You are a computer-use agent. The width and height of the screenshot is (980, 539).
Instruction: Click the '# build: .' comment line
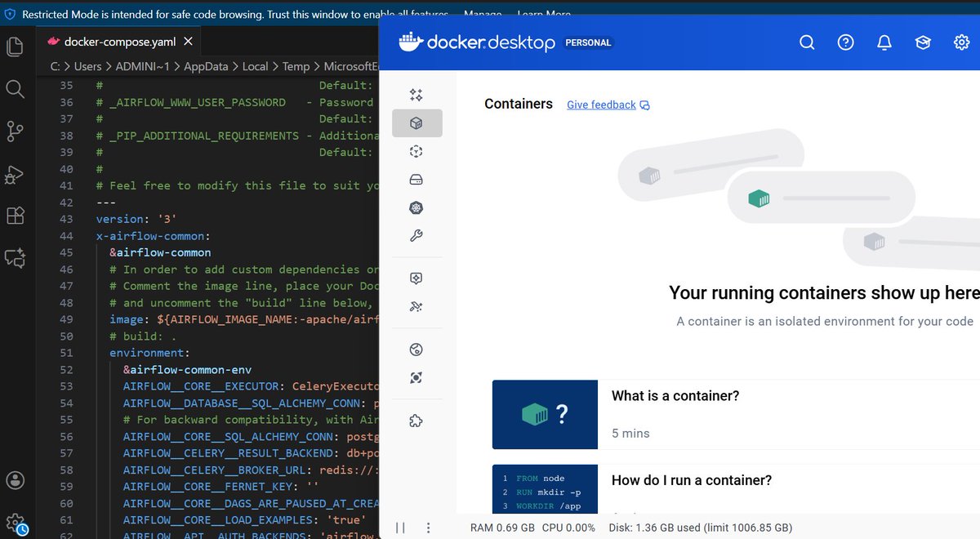[143, 336]
